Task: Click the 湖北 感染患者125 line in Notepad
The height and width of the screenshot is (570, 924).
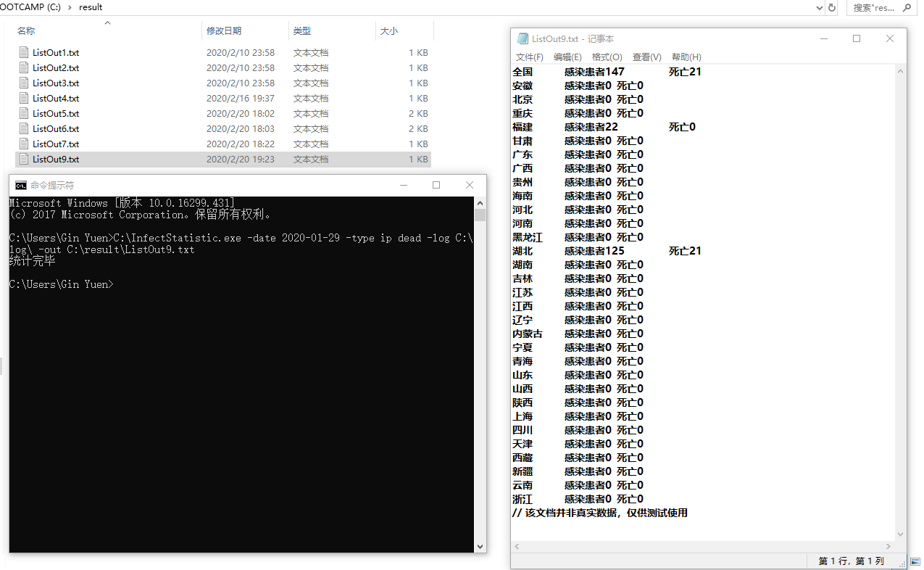Action: 607,251
